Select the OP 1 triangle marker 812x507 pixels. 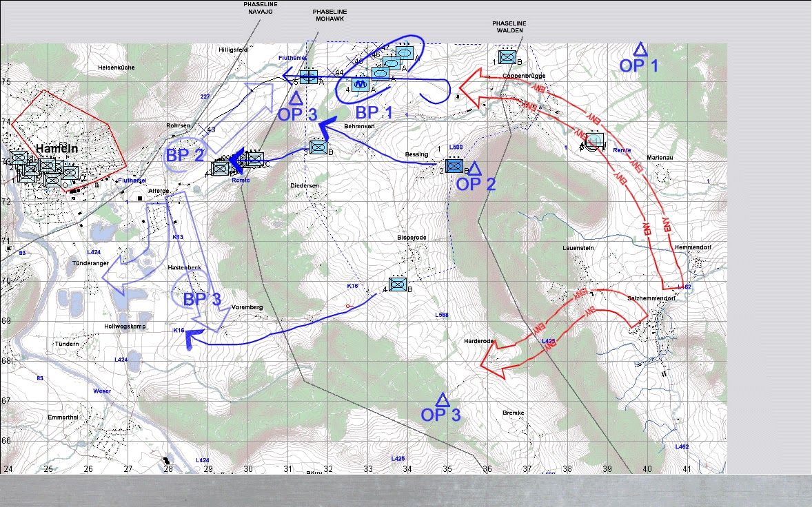640,49
